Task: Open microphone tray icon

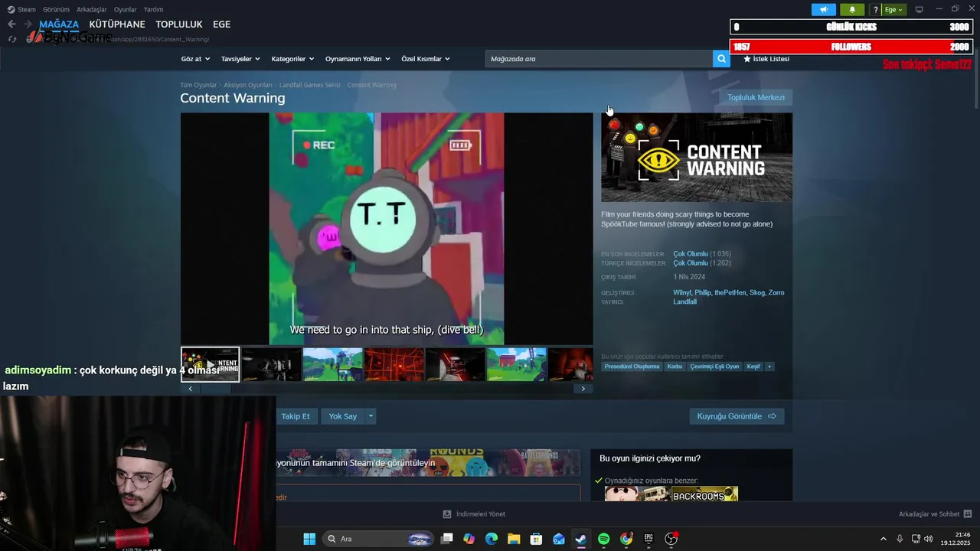Action: [900, 539]
